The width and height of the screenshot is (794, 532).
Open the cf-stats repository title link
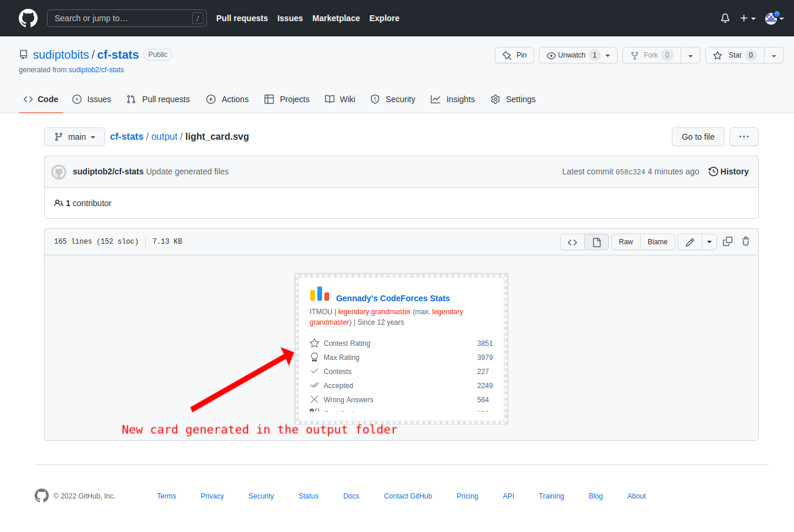click(x=118, y=55)
